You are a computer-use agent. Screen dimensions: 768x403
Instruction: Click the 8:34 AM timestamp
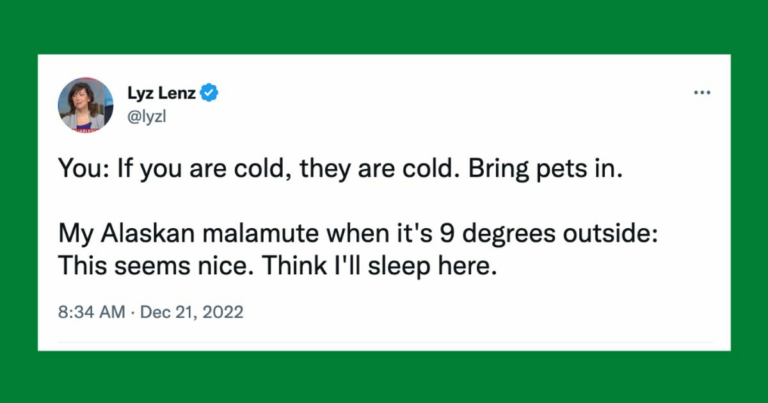click(x=92, y=312)
